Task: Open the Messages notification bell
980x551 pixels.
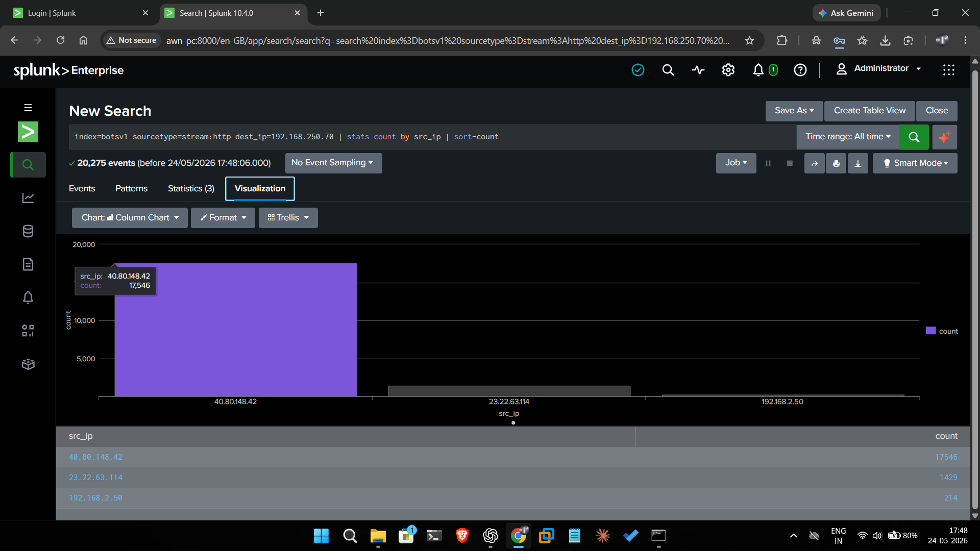Action: (x=758, y=70)
